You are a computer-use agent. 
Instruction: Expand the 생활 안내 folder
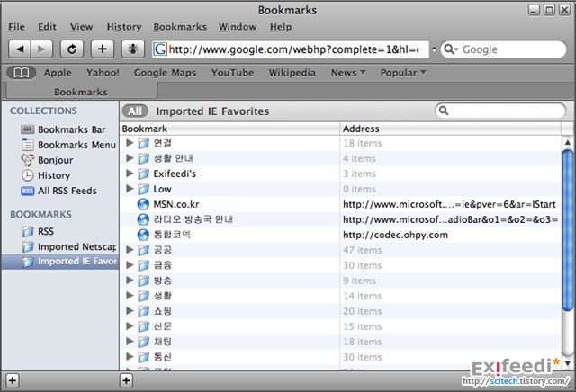(130, 158)
